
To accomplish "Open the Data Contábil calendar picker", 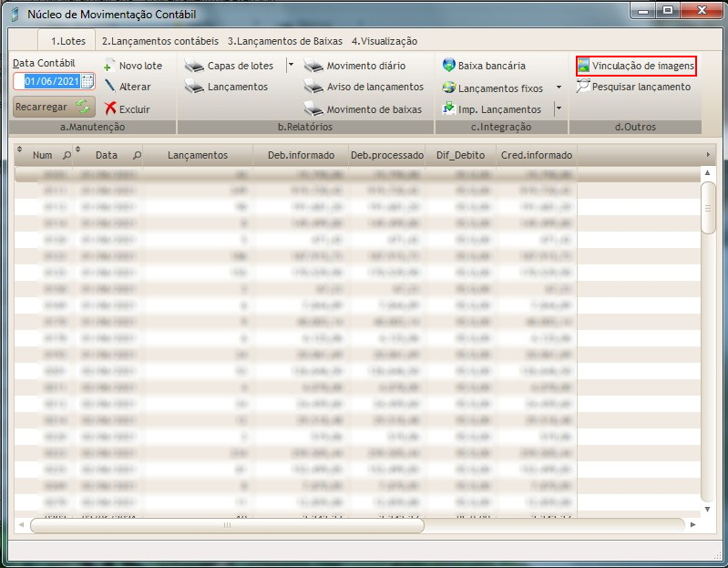I will click(87, 81).
